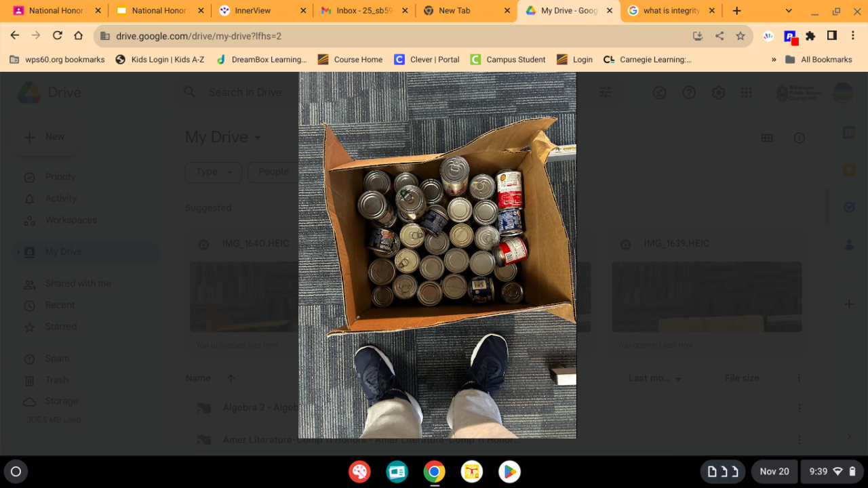The image size is (868, 488).
Task: Open the Nov 20 date calendar tray
Action: [x=774, y=472]
